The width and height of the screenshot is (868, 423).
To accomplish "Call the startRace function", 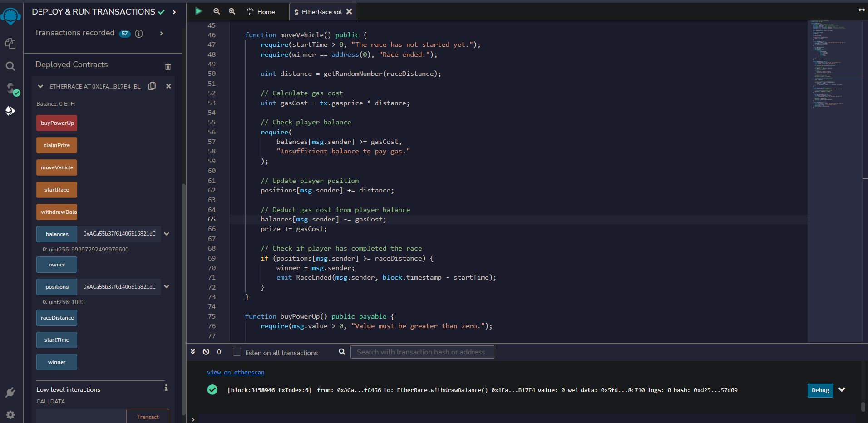I will coord(57,190).
